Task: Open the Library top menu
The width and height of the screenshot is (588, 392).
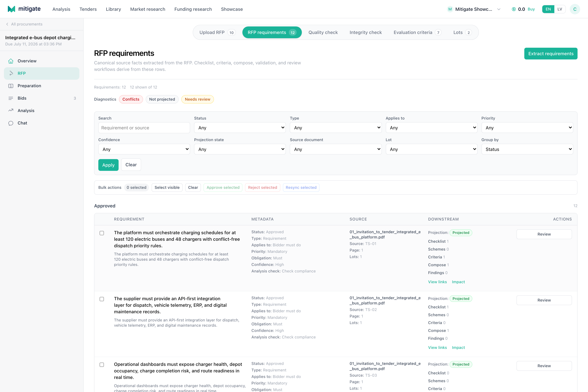Action: (113, 9)
